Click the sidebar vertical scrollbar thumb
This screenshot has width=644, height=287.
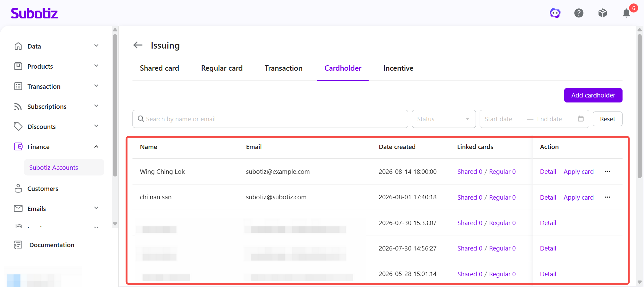(x=115, y=105)
